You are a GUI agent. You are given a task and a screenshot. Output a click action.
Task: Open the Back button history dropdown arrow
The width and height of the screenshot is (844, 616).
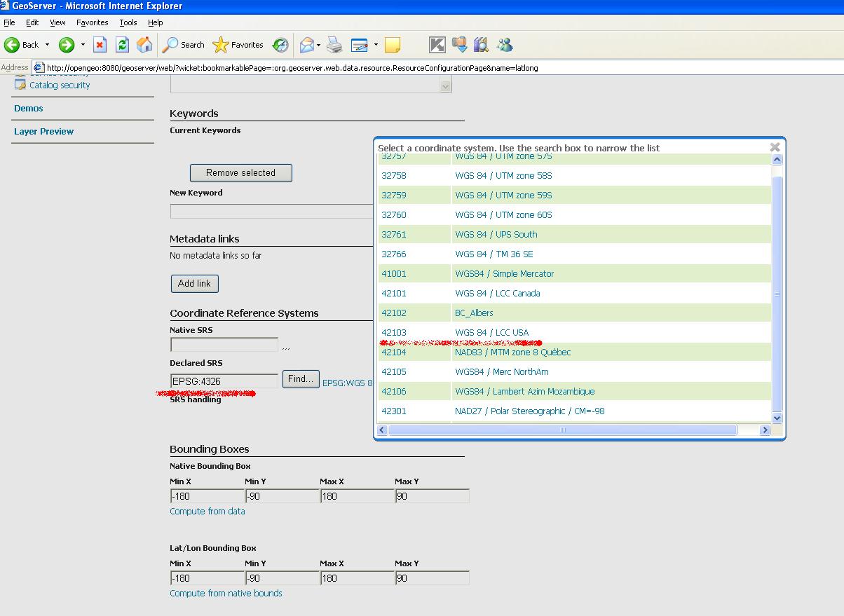pos(48,45)
